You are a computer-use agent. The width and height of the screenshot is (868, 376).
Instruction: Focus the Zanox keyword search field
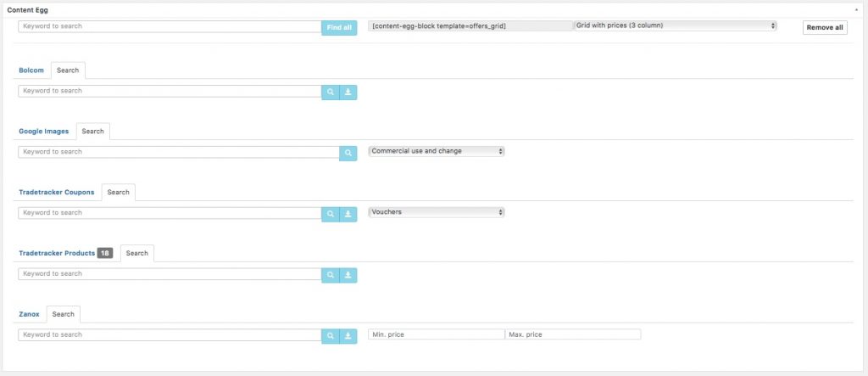click(x=170, y=335)
